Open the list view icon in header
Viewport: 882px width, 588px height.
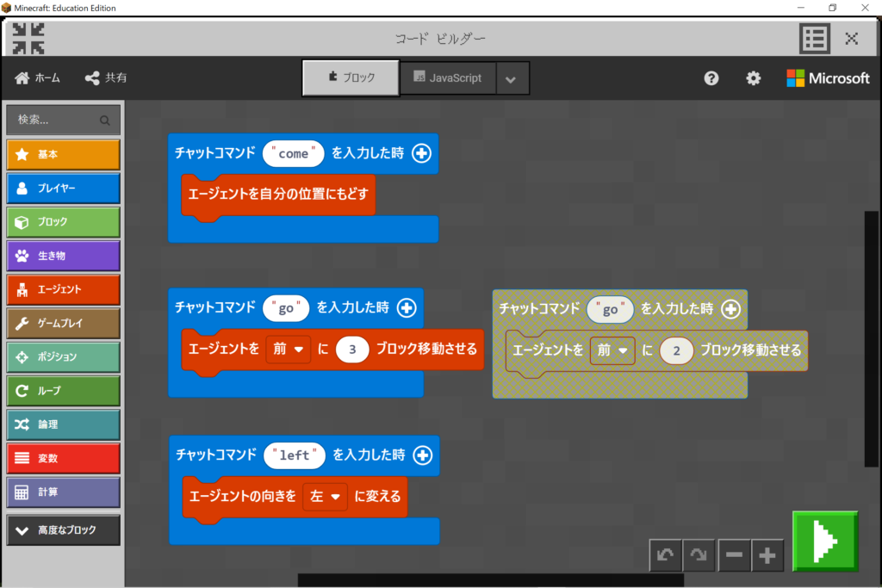tap(814, 39)
